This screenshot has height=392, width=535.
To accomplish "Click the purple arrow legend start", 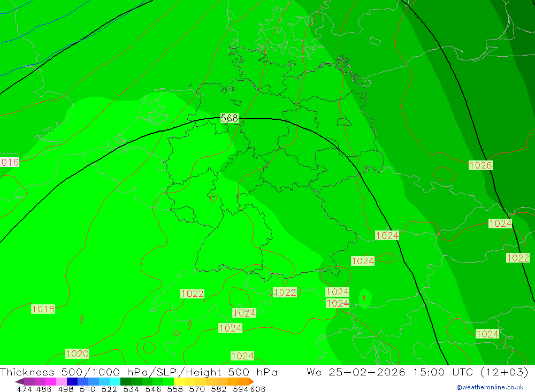I will (x=19, y=381).
